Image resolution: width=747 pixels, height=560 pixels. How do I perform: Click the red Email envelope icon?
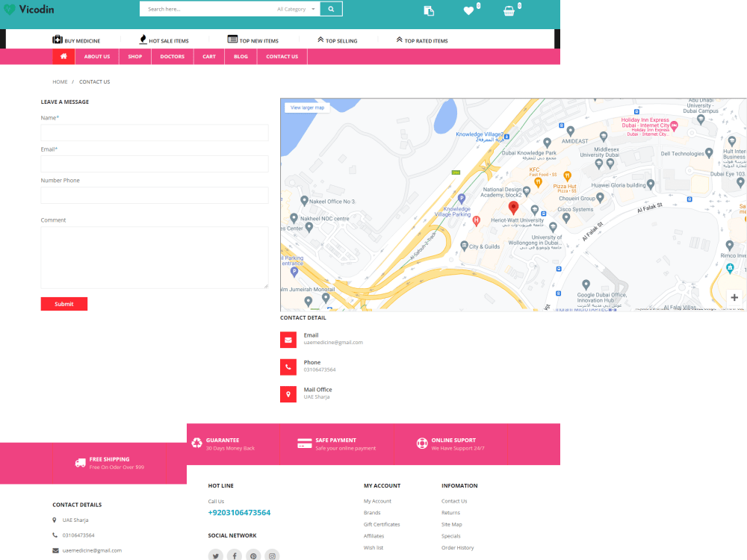288,340
